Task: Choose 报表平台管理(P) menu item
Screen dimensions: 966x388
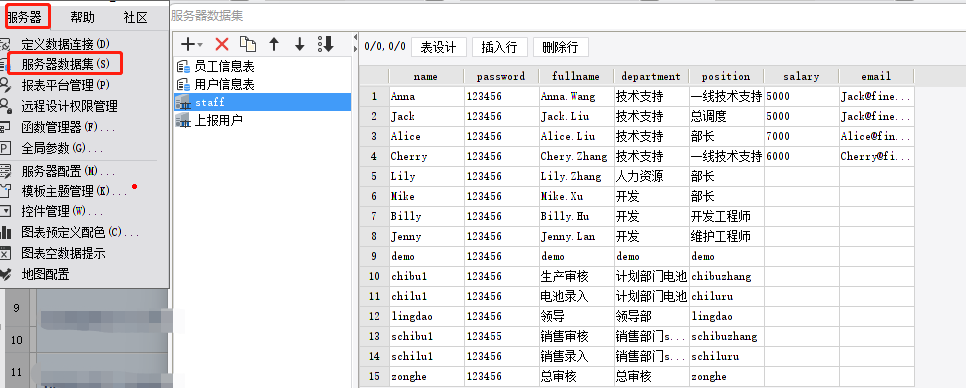Action: tap(65, 85)
